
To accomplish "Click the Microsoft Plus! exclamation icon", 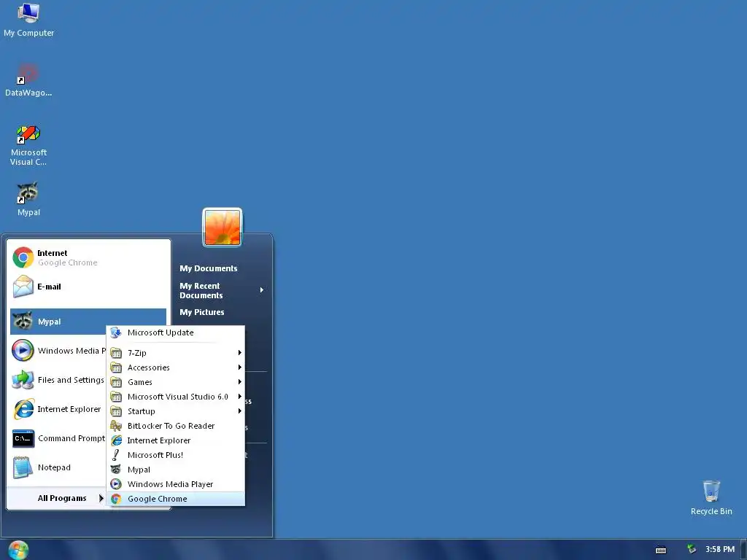I will click(x=116, y=455).
